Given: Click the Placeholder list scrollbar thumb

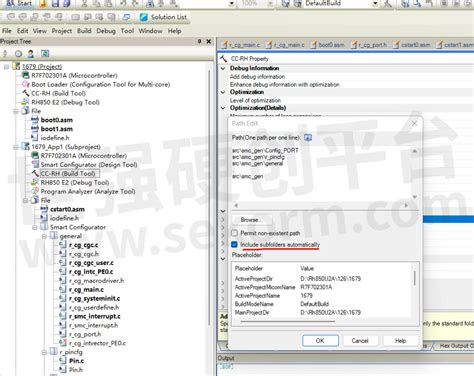Looking at the screenshot, I should [x=415, y=278].
